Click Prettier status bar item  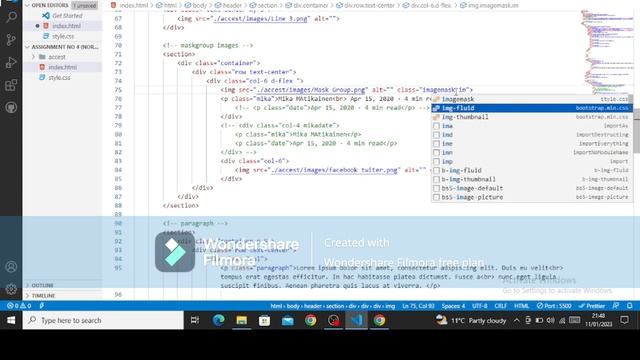pos(591,306)
